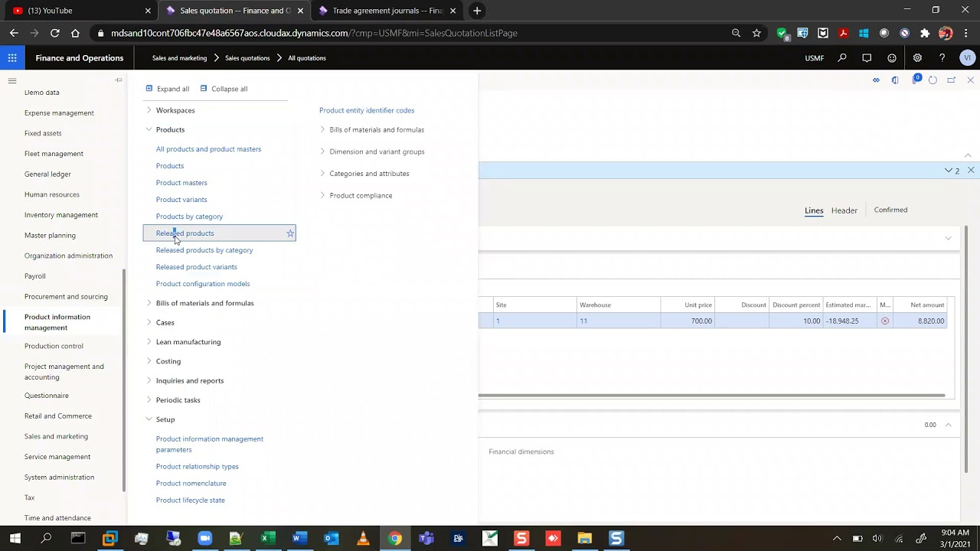Viewport: 980px width, 551px height.
Task: Open Excel from the Windows taskbar
Action: coord(267,538)
